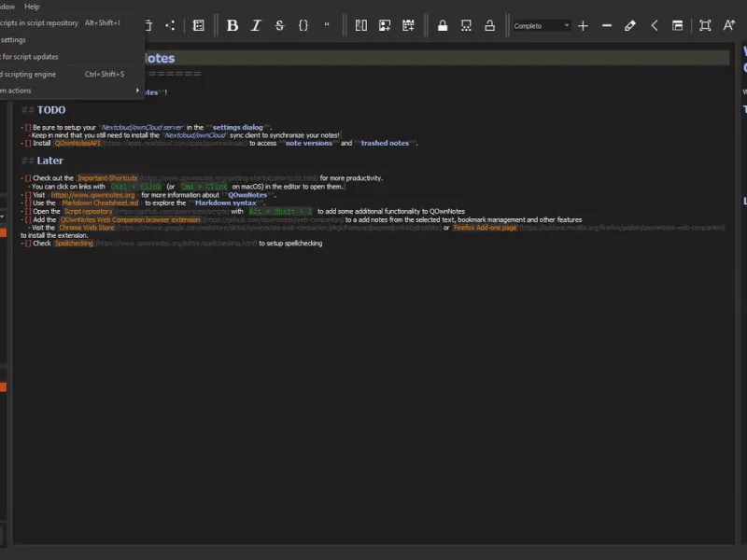The width and height of the screenshot is (747, 560).
Task: Open the Completo workspace dropdown
Action: pos(542,25)
